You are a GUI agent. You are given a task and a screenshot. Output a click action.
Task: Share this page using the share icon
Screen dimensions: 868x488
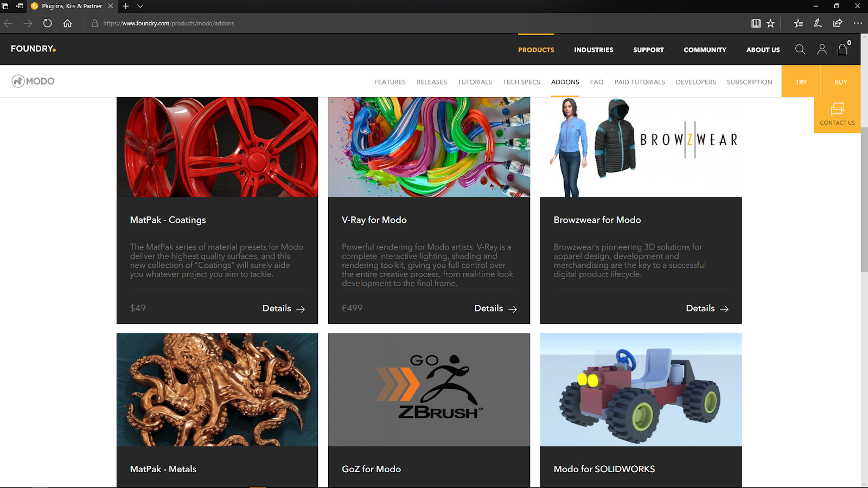838,23
